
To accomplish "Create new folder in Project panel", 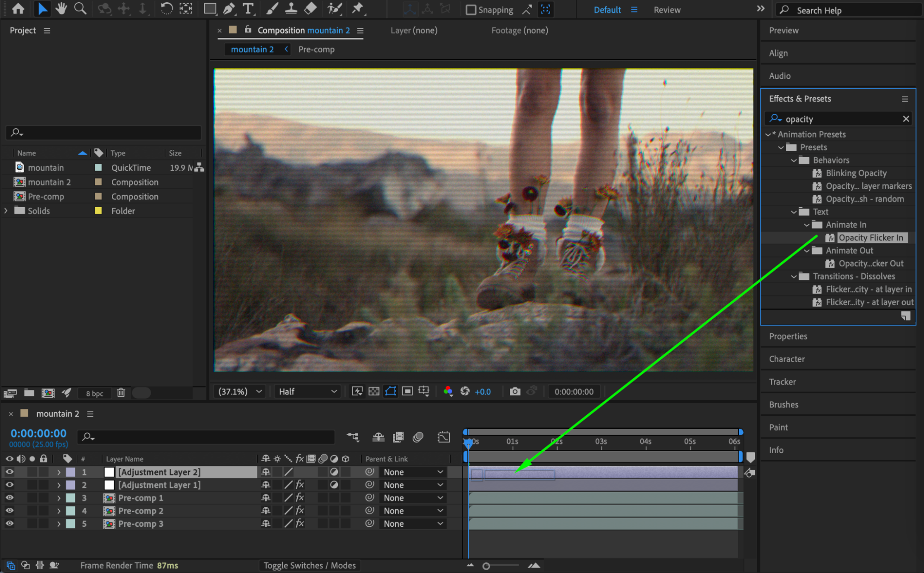I will (x=29, y=393).
